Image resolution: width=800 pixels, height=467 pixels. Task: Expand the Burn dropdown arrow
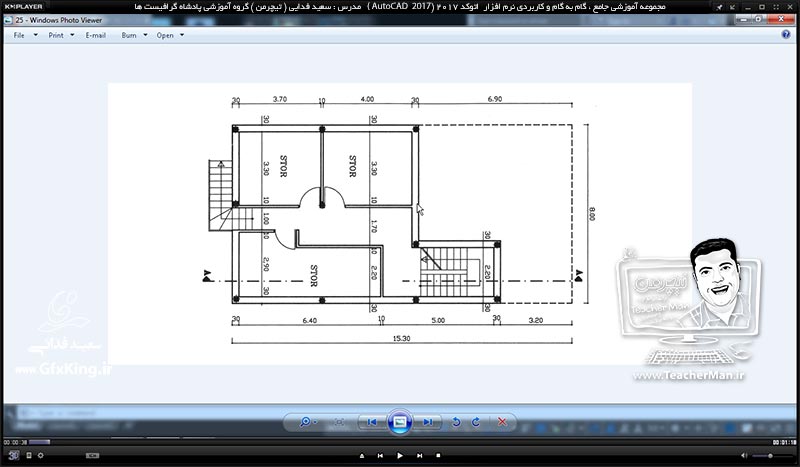145,35
